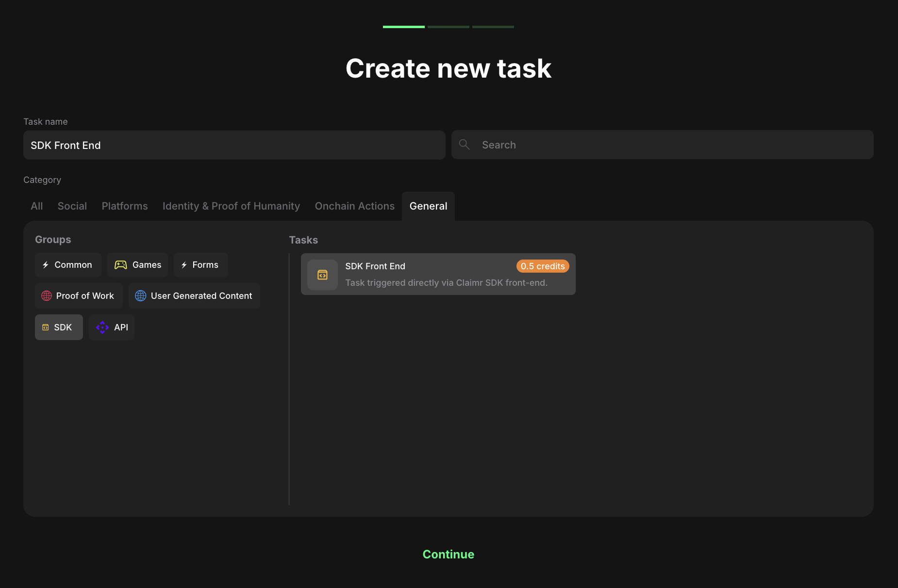Click into the Task name input field
Image resolution: width=898 pixels, height=588 pixels.
click(x=234, y=145)
